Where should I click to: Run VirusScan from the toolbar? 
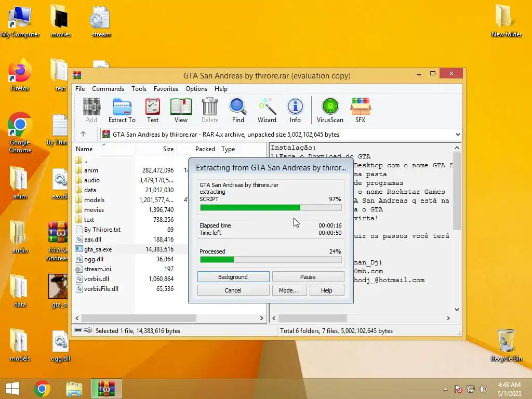pos(330,110)
